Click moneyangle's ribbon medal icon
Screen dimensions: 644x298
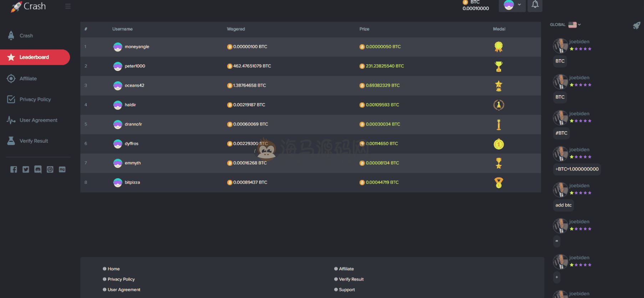click(498, 47)
